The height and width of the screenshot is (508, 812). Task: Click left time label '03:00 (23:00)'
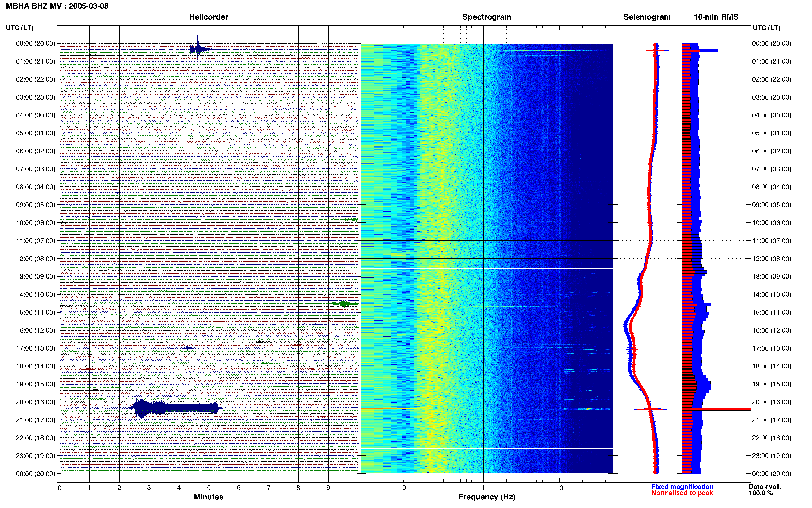click(36, 97)
